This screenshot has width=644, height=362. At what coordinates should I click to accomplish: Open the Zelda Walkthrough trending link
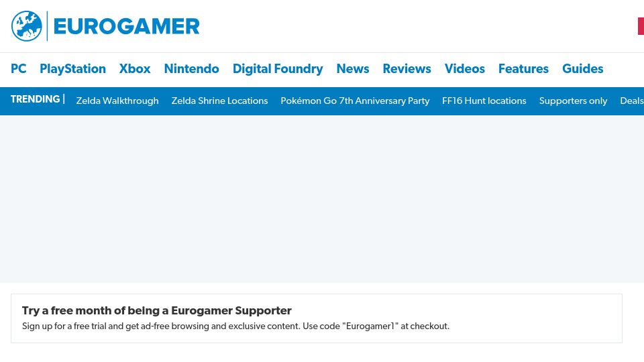pos(117,101)
